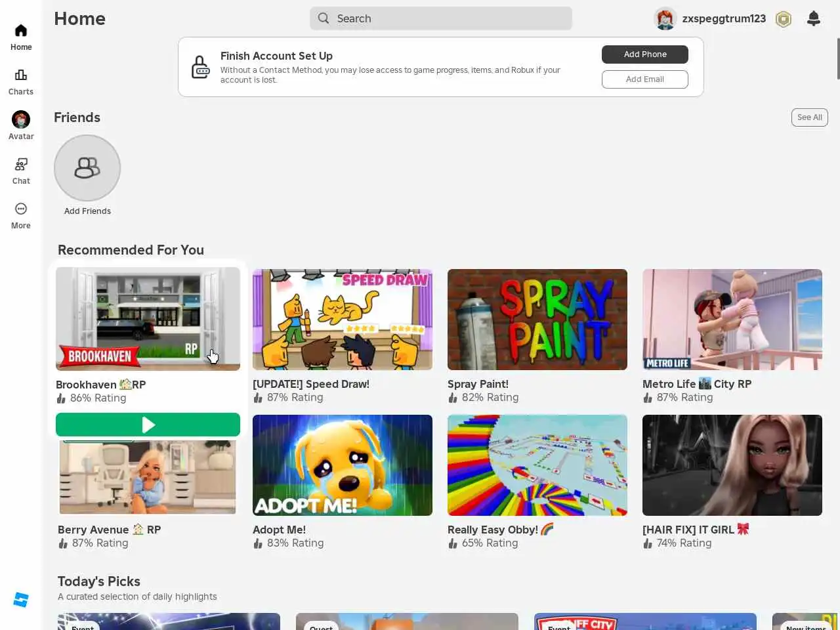Open the Brookhaven RP thumbnail
This screenshot has width=840, height=630.
pos(148,319)
